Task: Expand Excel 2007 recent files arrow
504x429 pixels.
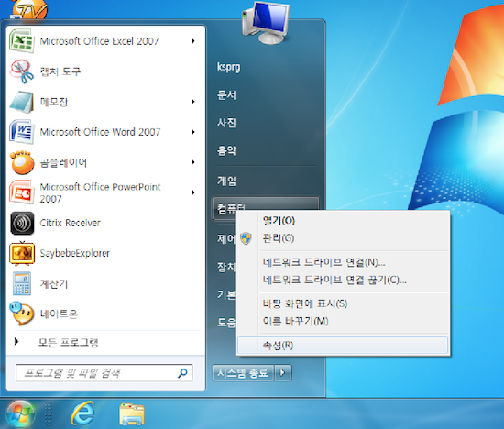Action: pos(192,41)
